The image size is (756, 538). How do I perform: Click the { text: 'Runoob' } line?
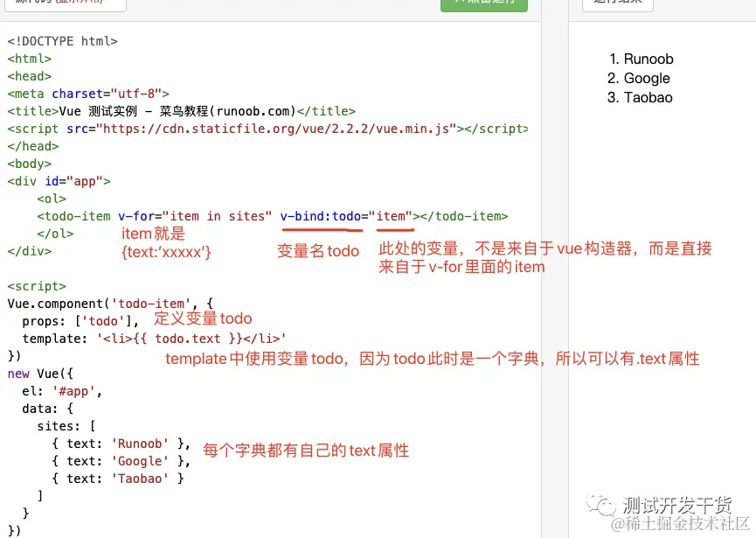pyautogui.click(x=121, y=444)
